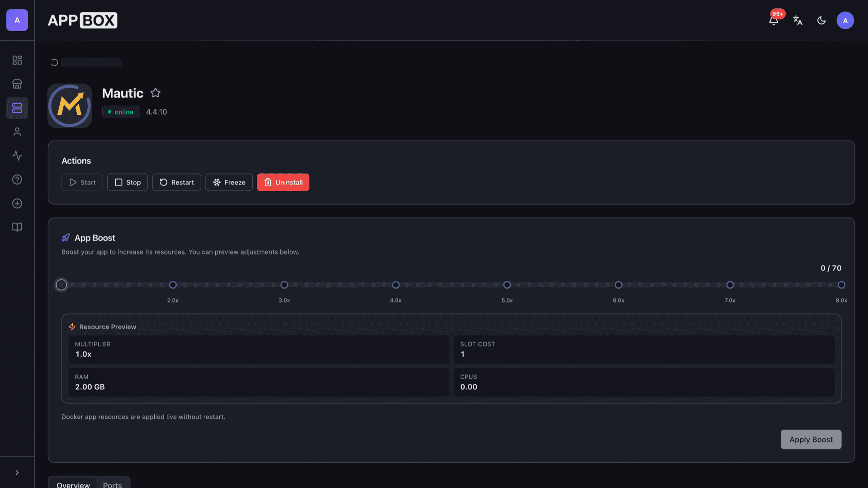
Task: Click the Mautic app title
Action: click(x=123, y=93)
